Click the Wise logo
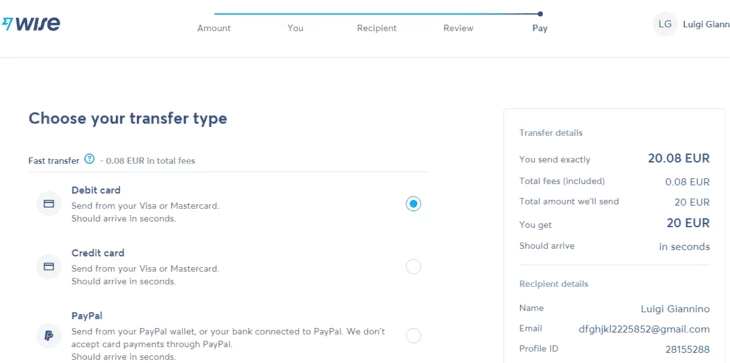Viewport: 730px width, 363px height. pos(30,23)
